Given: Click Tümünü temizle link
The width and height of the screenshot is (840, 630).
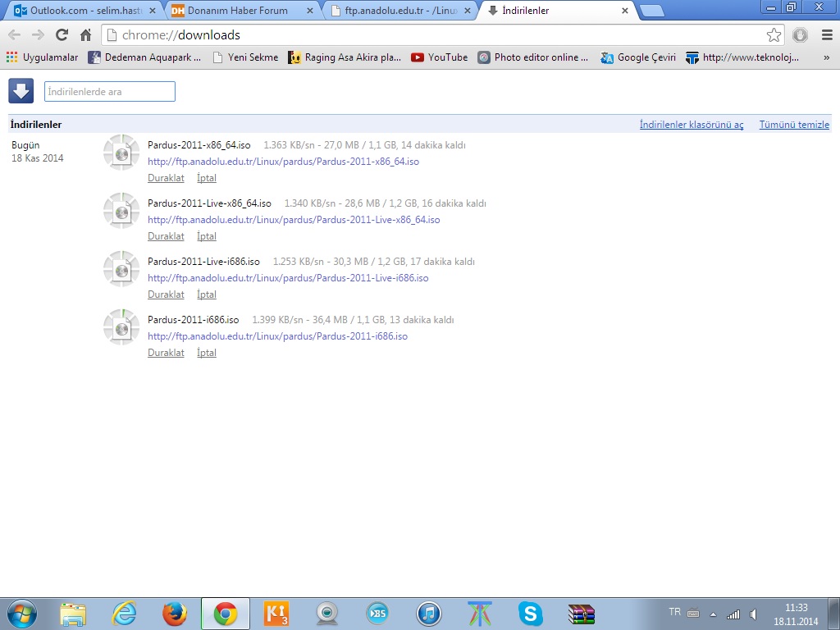Looking at the screenshot, I should (x=794, y=125).
